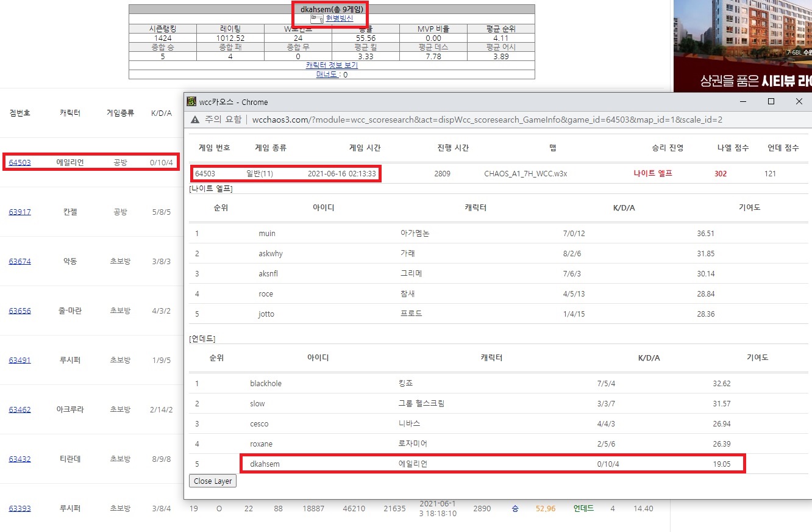Click the map name CHAOS_A1_7H_WCC.w3x
The width and height of the screenshot is (812, 532).
[x=525, y=173]
